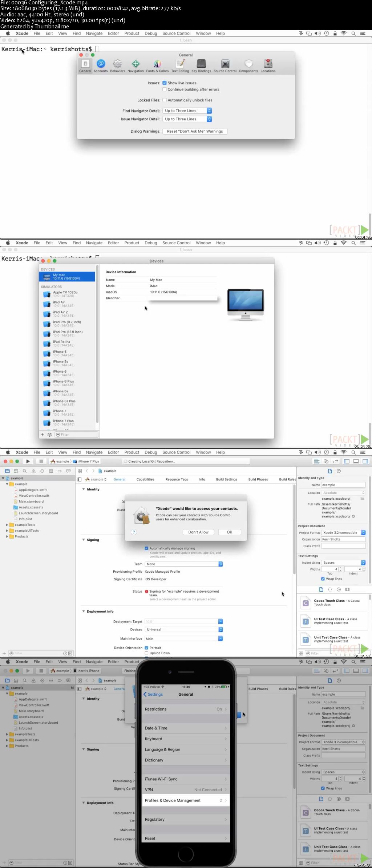
Task: Click the help question mark in the contacts dialog
Action: tap(134, 532)
